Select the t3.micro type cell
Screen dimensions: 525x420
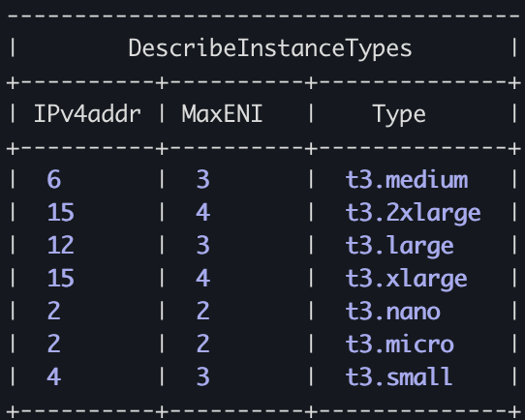(x=400, y=345)
